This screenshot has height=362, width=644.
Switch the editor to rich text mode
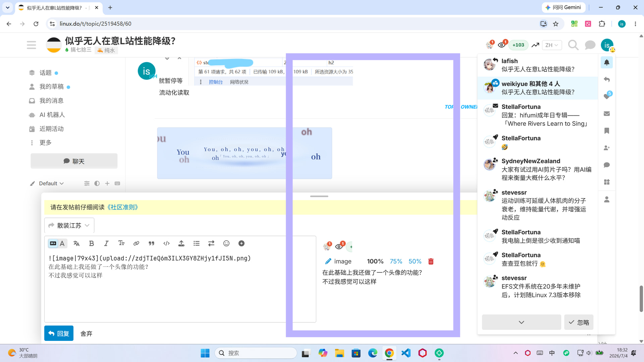pyautogui.click(x=62, y=243)
